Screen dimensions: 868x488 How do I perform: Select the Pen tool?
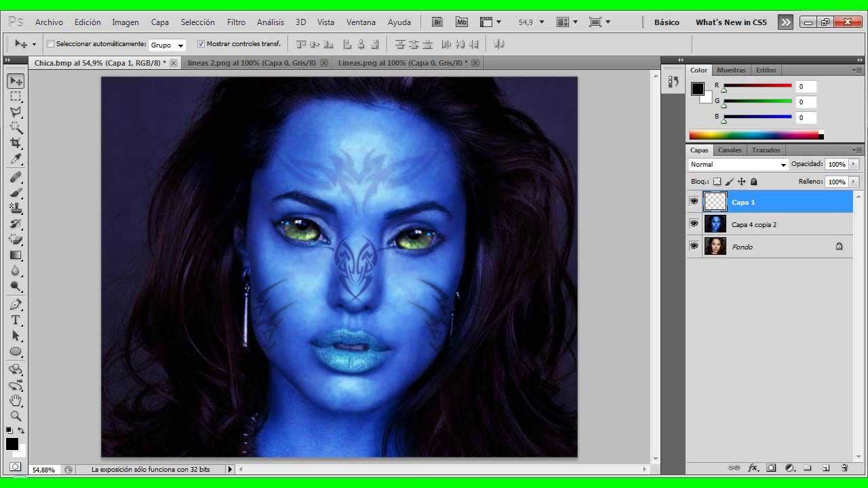[x=16, y=305]
